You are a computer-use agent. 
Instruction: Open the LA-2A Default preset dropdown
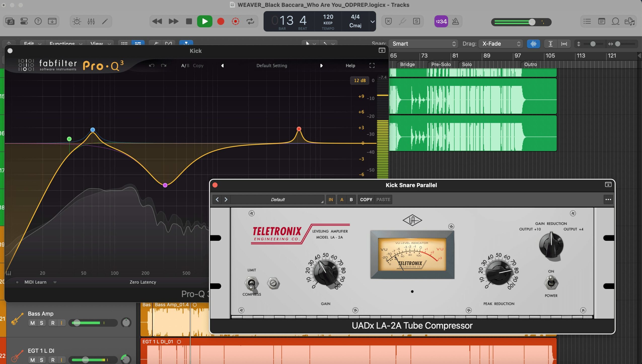pos(277,200)
